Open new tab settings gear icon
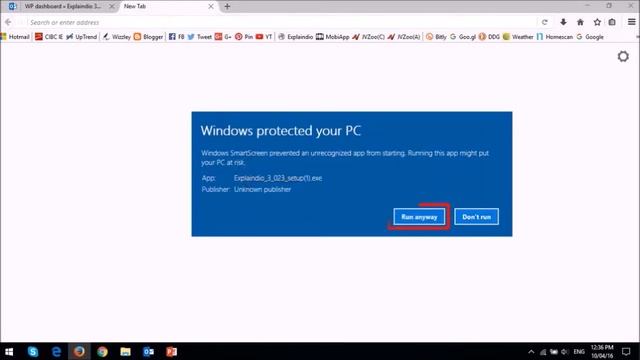Image resolution: width=640 pixels, height=360 pixels. pyautogui.click(x=623, y=56)
